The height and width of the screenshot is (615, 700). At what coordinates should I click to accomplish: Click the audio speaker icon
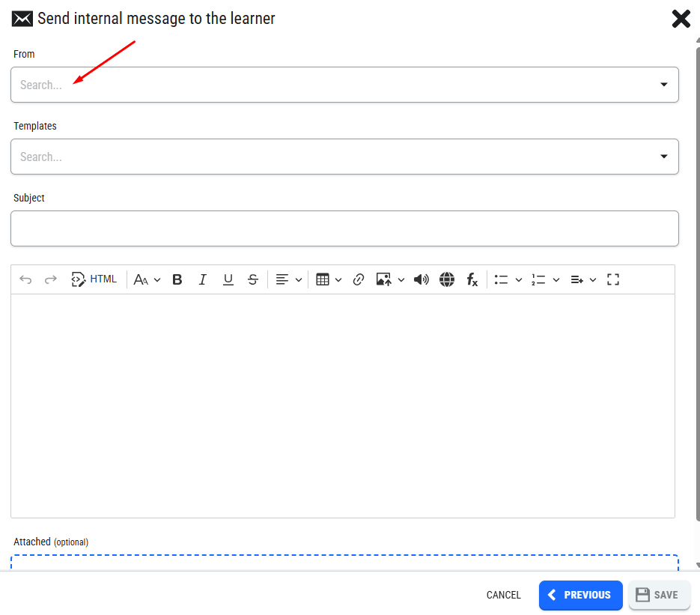421,279
